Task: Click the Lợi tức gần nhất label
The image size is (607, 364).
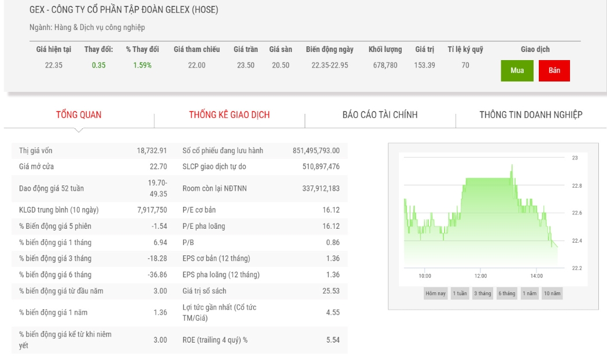Action: (x=220, y=313)
